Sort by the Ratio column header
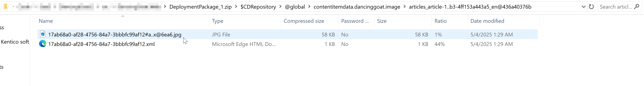 pos(440,21)
